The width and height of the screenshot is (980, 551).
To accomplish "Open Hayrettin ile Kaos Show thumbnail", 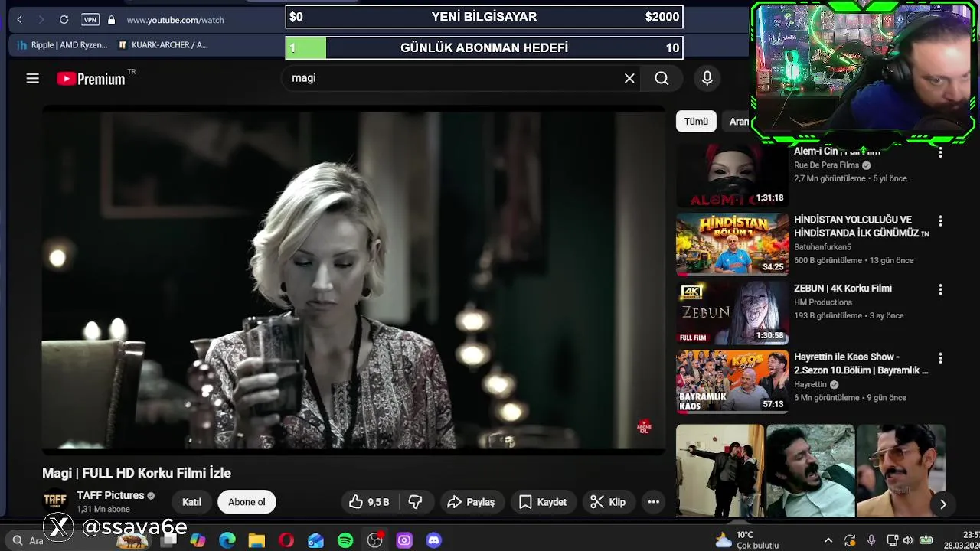I will [732, 381].
